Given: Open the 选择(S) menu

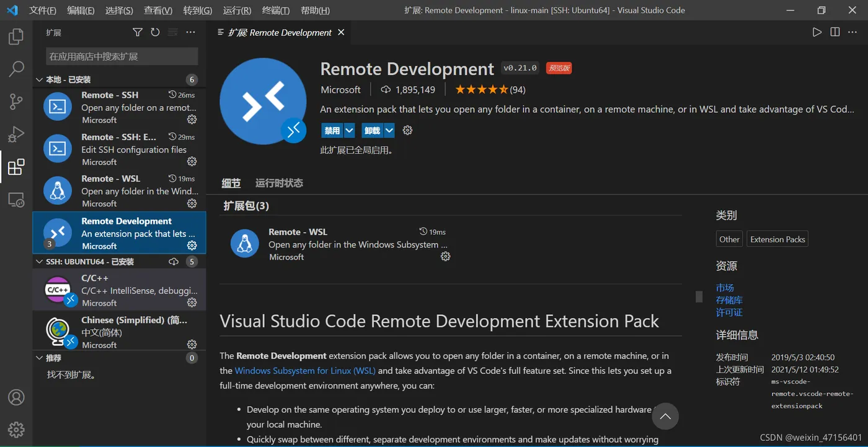Looking at the screenshot, I should point(119,11).
